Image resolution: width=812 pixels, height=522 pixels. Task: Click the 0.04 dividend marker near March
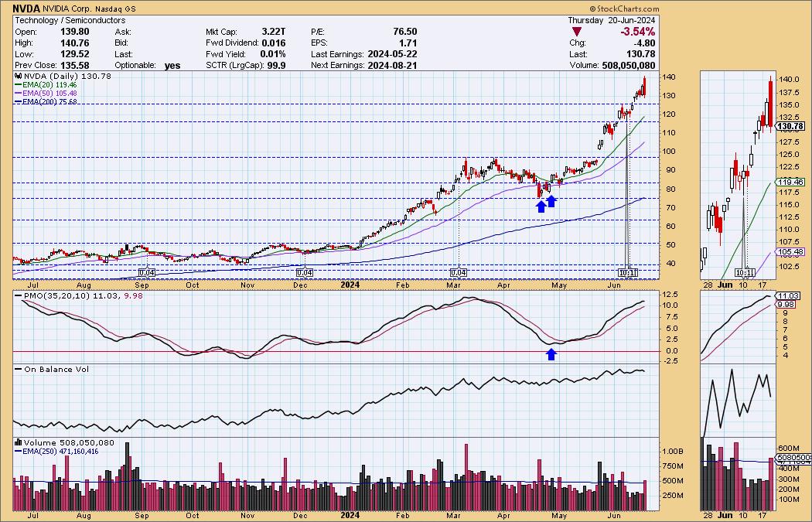coord(459,272)
